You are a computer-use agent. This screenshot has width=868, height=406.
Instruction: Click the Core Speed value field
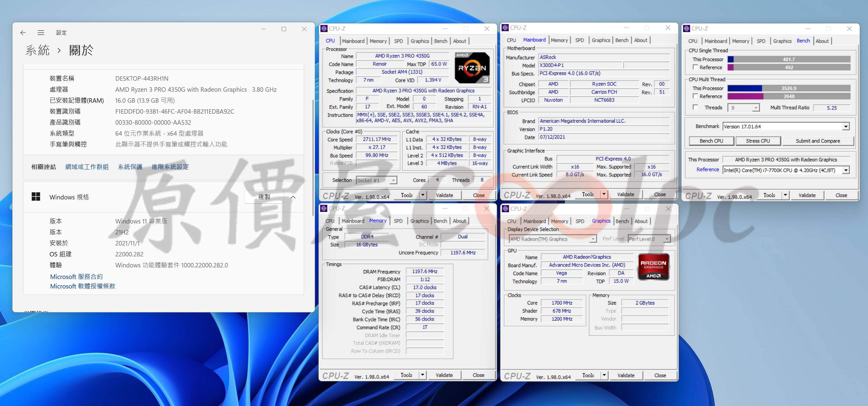[377, 139]
